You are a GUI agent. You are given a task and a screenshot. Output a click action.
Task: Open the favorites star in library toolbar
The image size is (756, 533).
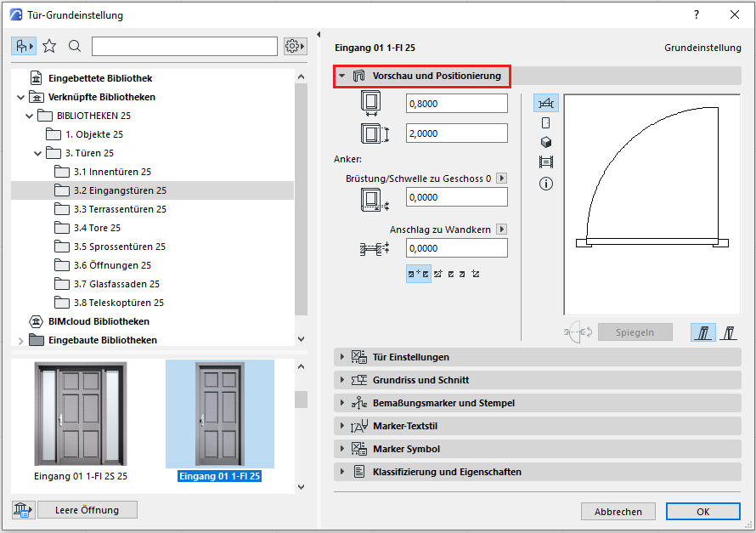49,46
